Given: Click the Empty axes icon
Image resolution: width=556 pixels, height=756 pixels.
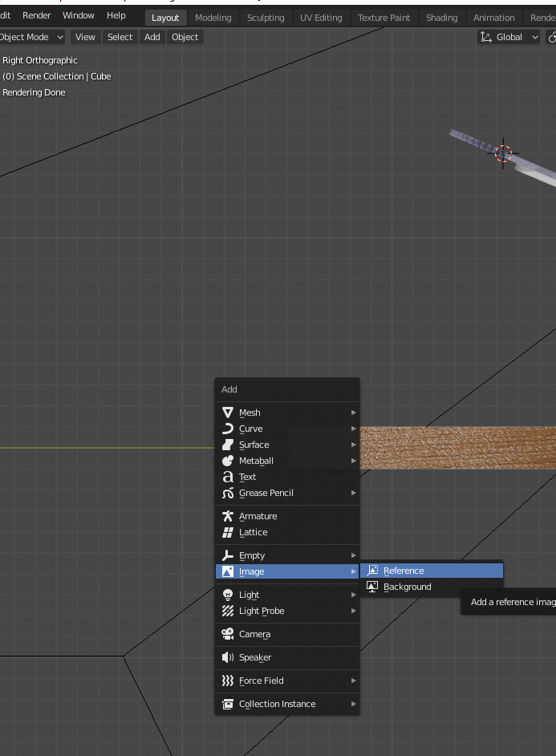Looking at the screenshot, I should [228, 555].
